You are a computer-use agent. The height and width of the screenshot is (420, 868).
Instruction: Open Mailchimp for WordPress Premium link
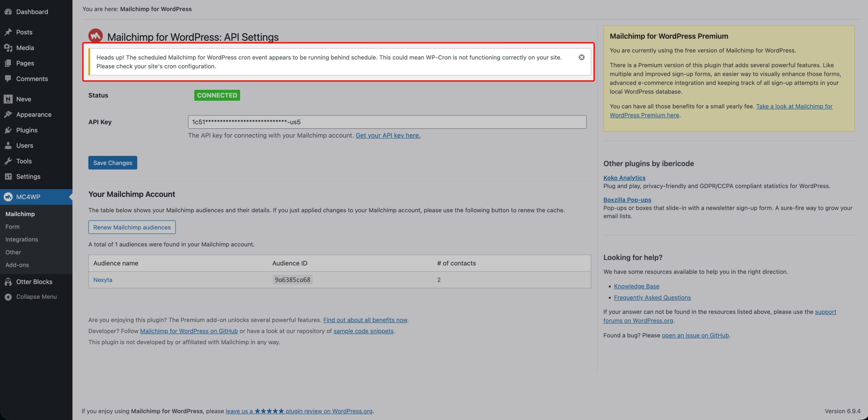tap(721, 111)
